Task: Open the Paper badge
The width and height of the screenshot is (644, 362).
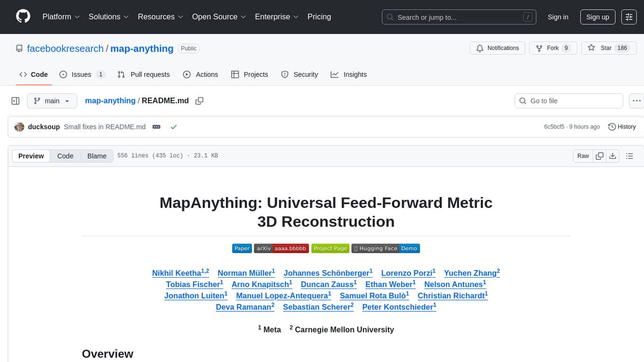Action: [242, 248]
